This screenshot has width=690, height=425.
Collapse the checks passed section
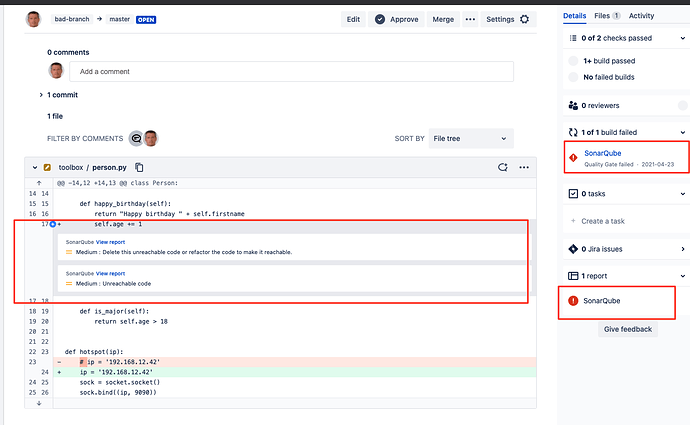683,38
